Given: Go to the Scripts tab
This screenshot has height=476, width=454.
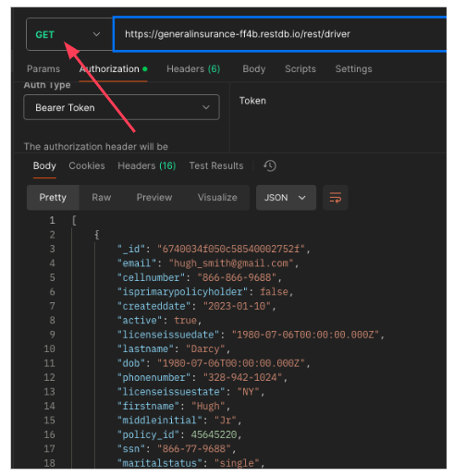Looking at the screenshot, I should [301, 68].
